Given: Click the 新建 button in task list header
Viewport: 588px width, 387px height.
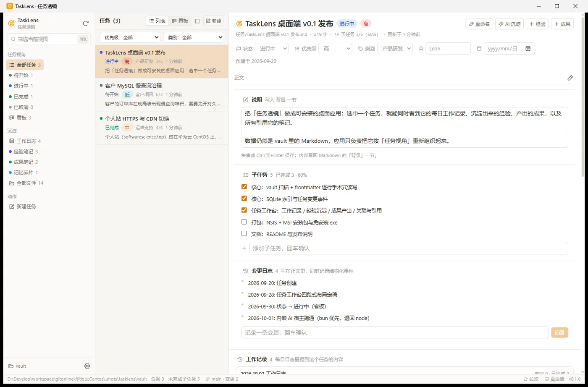Looking at the screenshot, I should (213, 21).
